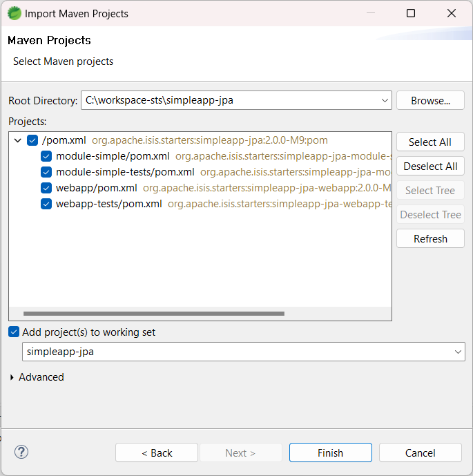The height and width of the screenshot is (476, 473).
Task: Click the horizontal scrollbar in Projects list
Action: click(153, 314)
